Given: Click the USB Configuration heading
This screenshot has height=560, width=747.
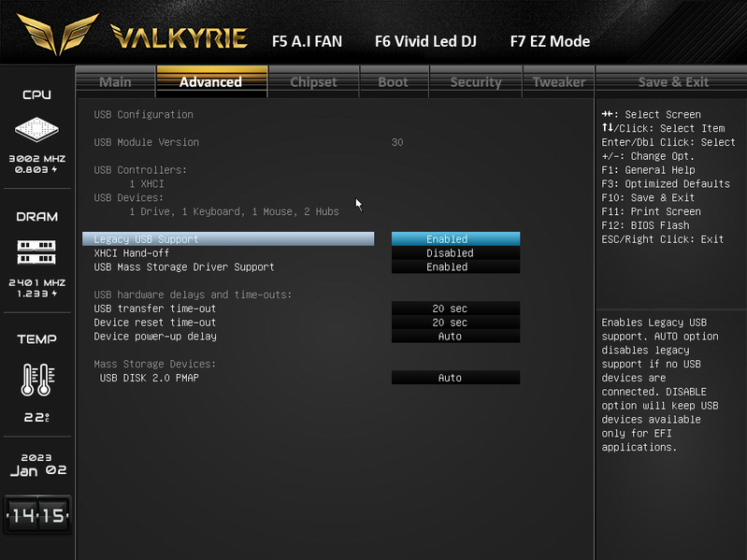Looking at the screenshot, I should pyautogui.click(x=143, y=114).
